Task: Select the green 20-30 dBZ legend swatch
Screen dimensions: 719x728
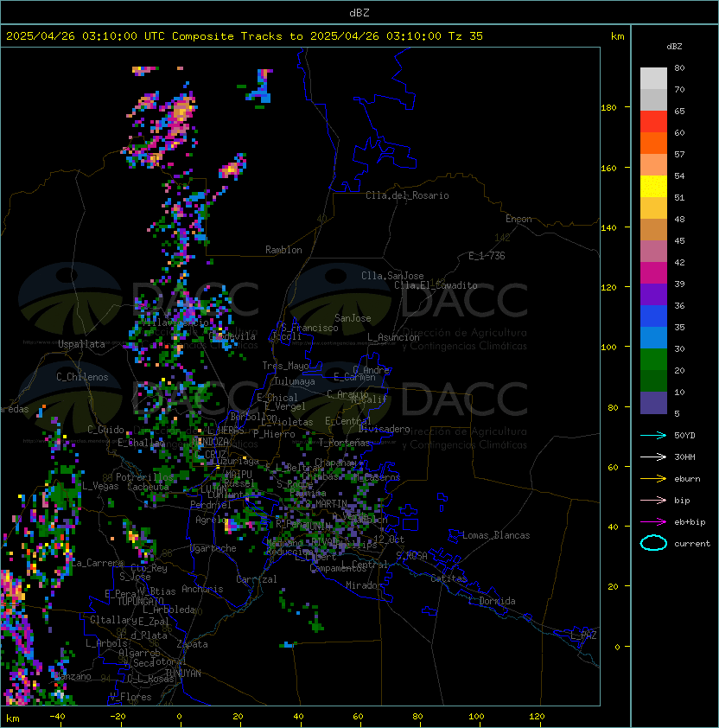Action: click(653, 360)
